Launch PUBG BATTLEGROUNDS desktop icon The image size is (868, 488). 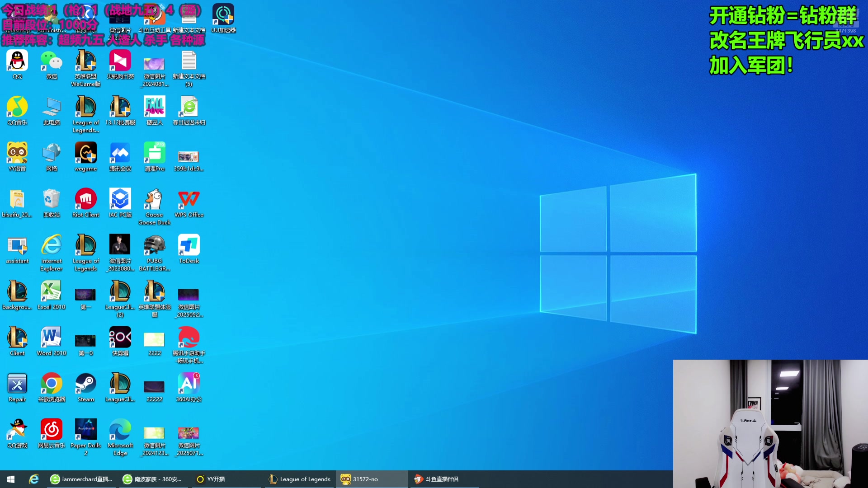coord(155,253)
